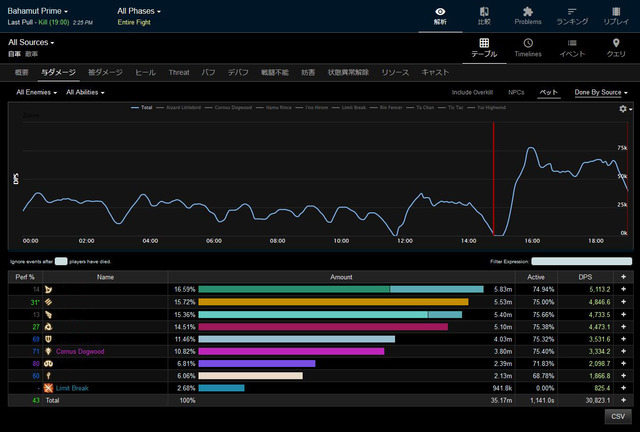The image size is (640, 432).
Task: Enable the Include Overkill option
Action: click(472, 92)
